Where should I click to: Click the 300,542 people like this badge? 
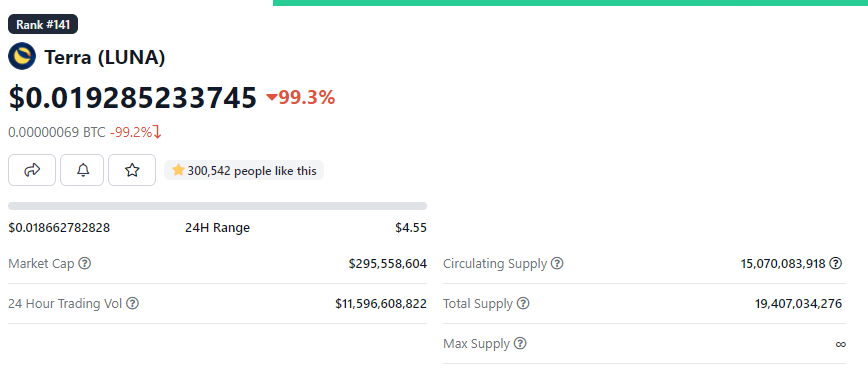point(244,171)
